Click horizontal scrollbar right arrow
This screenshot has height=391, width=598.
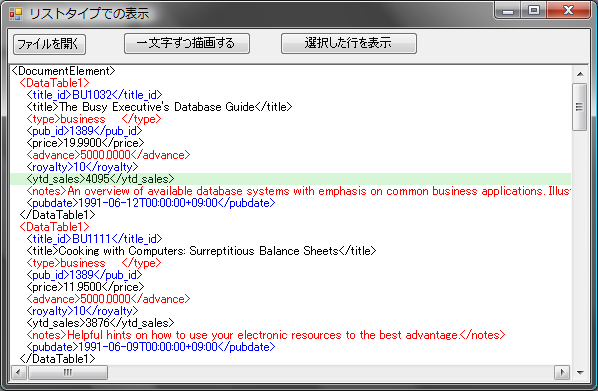pos(561,372)
